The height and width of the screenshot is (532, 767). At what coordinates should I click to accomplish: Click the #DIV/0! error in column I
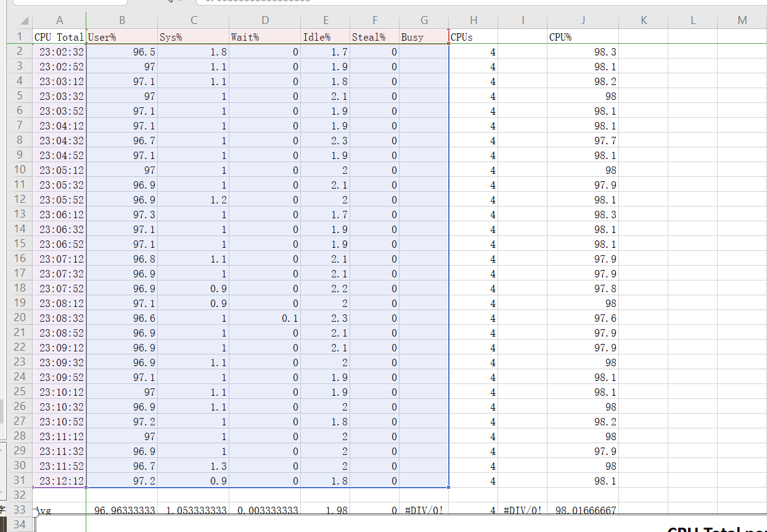tap(522, 510)
